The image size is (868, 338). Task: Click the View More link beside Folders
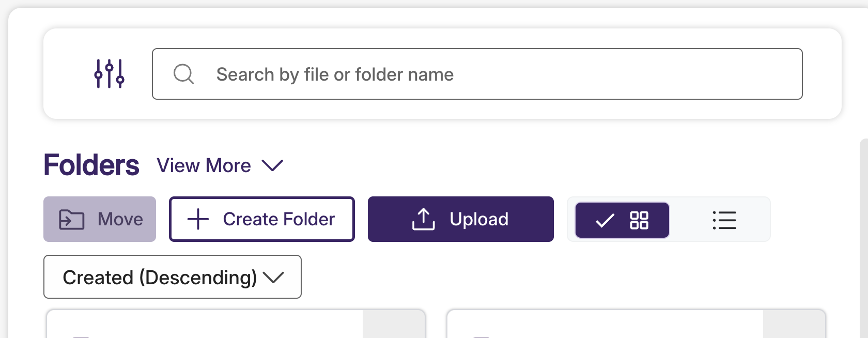coord(204,165)
